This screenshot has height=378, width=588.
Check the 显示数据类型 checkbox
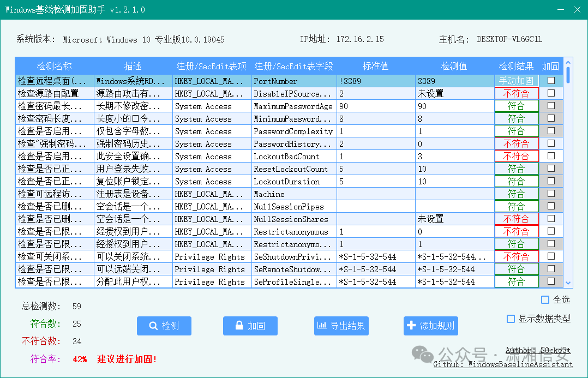coord(511,319)
